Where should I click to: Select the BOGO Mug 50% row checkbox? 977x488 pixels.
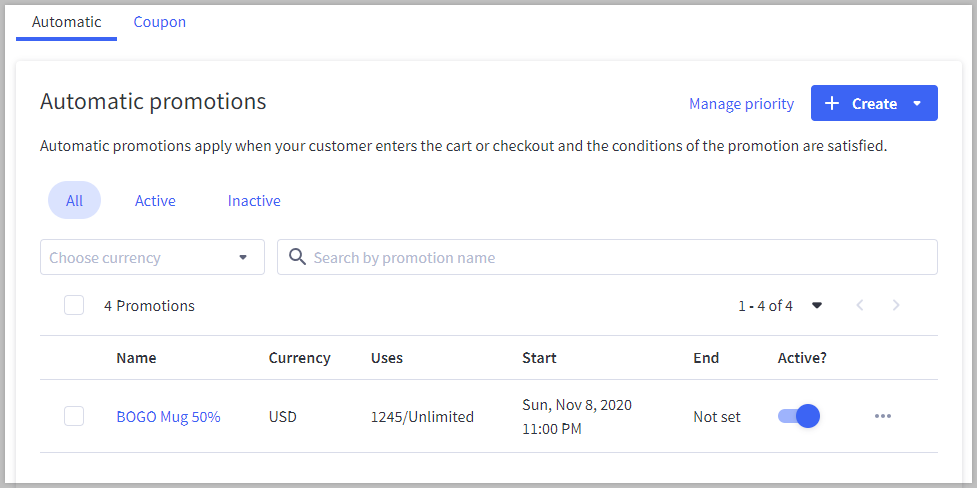coord(74,416)
